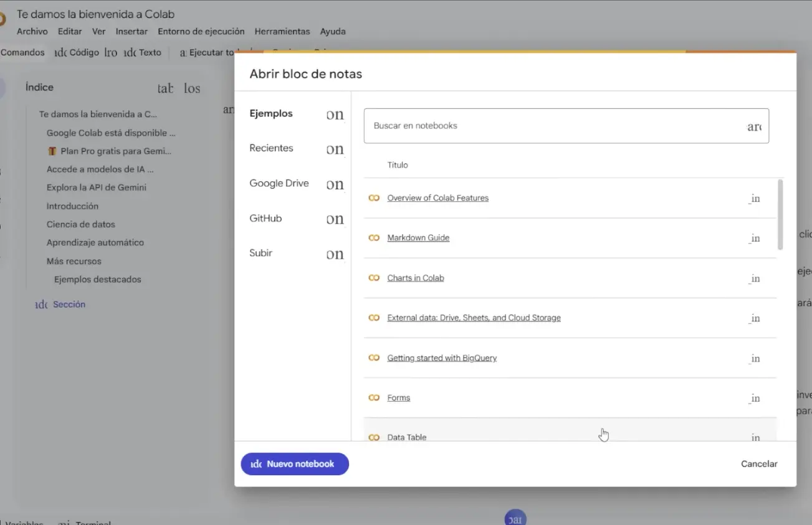
Task: Switch to the Google Drive tab
Action: [279, 183]
